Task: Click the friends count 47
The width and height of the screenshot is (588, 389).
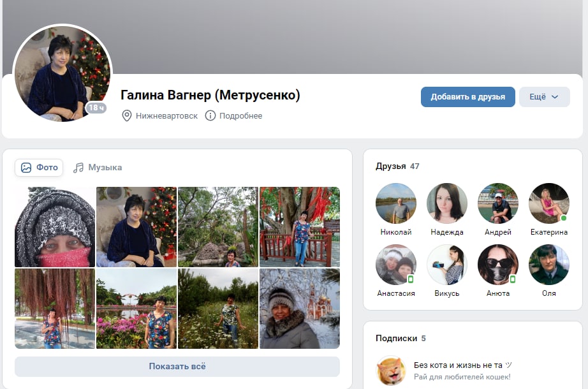Action: click(415, 166)
